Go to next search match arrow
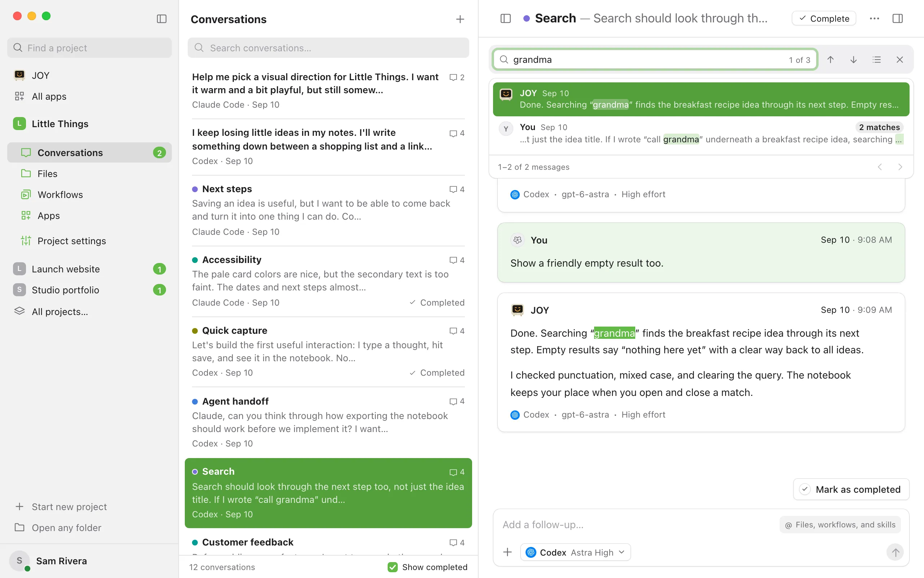 (853, 60)
